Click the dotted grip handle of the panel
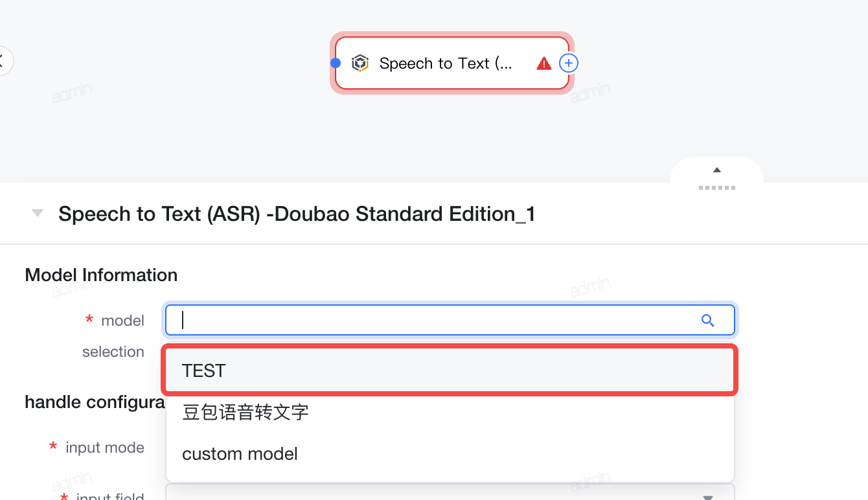The width and height of the screenshot is (868, 500). tap(717, 188)
